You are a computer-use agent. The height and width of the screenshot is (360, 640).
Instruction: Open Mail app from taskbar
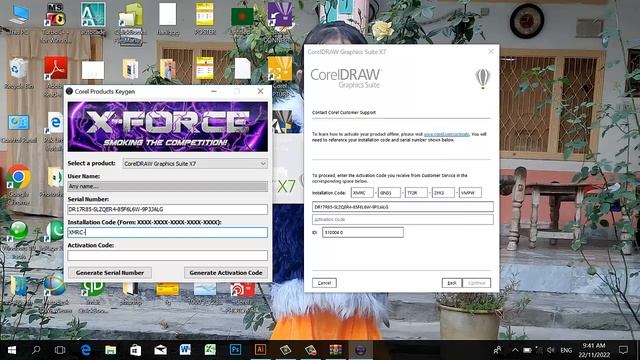click(x=160, y=350)
